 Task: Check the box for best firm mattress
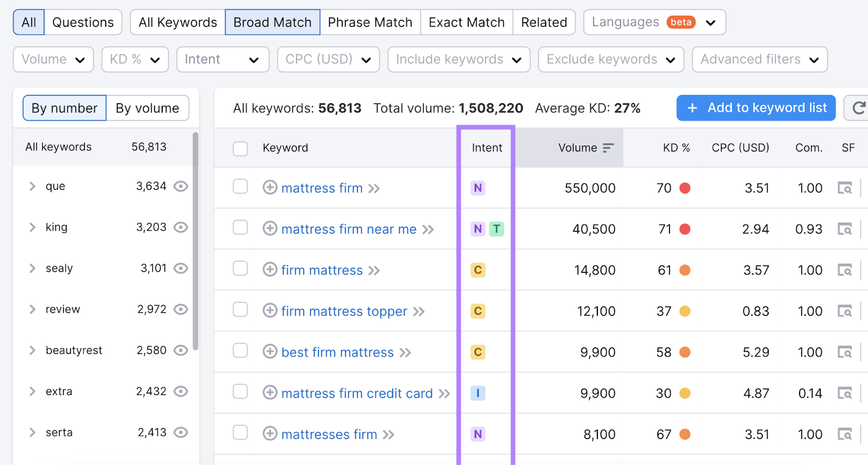(x=240, y=351)
